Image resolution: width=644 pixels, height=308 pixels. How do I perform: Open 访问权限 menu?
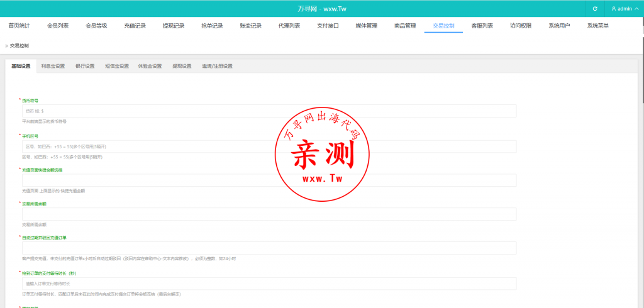pos(521,26)
